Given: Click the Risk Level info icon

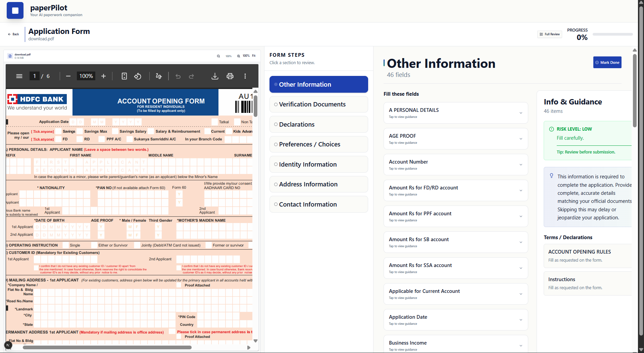Looking at the screenshot, I should (x=551, y=129).
